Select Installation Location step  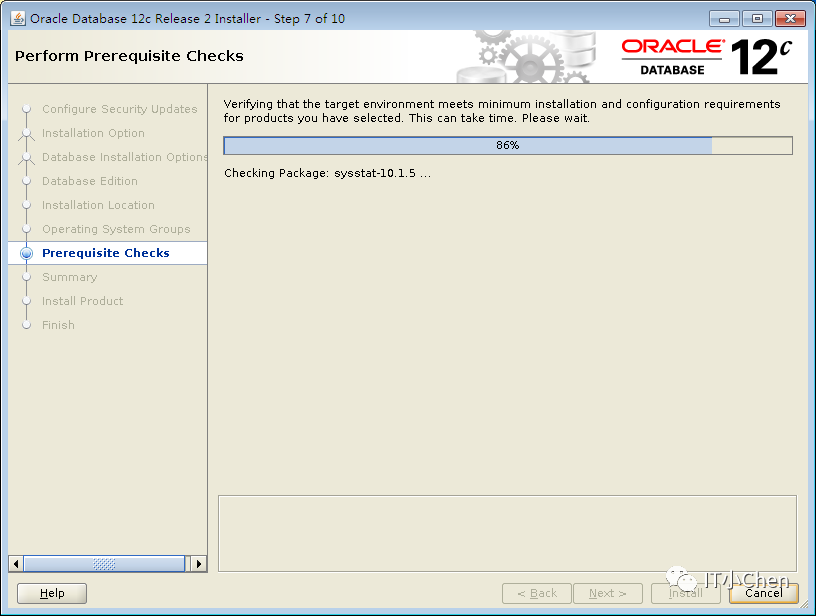pyautogui.click(x=98, y=205)
